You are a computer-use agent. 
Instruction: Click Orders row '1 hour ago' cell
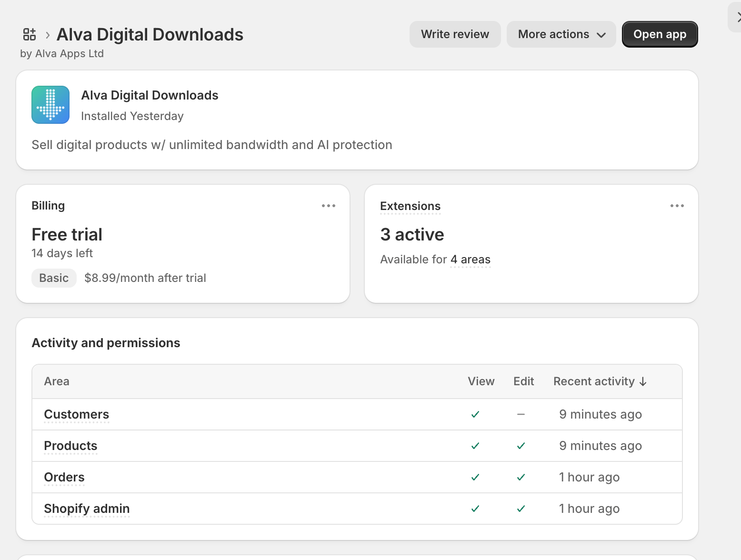pos(589,477)
